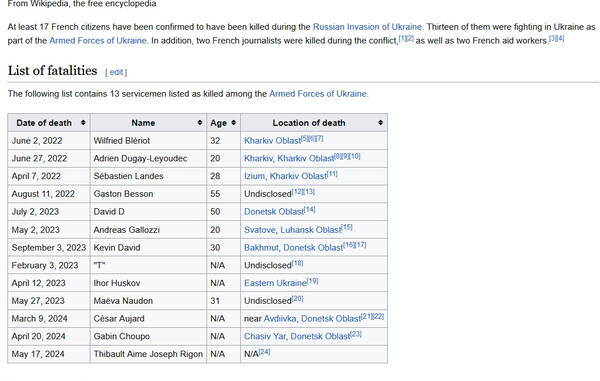Select the date May 17, 2024
The image size is (600, 381).
tap(38, 354)
